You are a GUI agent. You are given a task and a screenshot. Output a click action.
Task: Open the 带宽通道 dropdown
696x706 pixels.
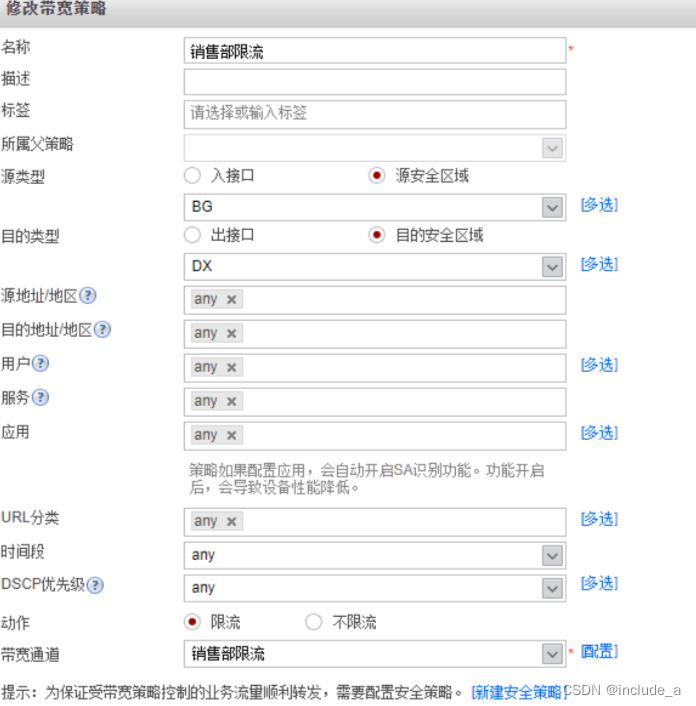coord(552,654)
